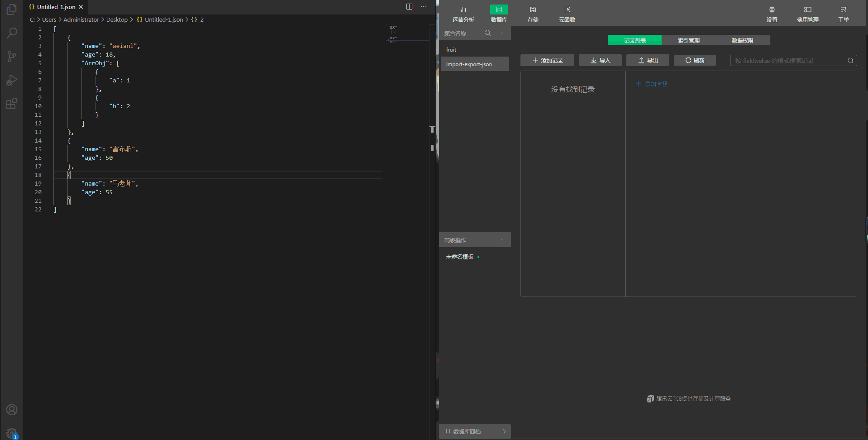Screen dimensions: 868x440
Task: Open the 数据库回档 rollback entry
Action: [x=475, y=431]
